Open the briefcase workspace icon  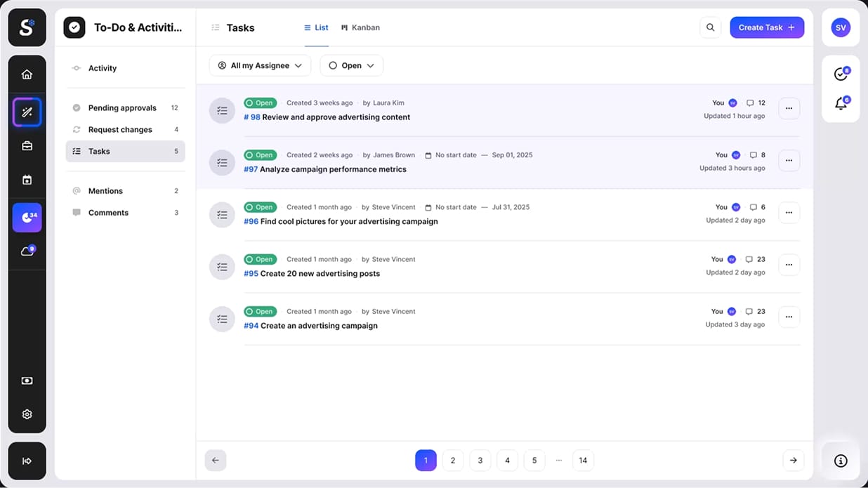coord(27,145)
